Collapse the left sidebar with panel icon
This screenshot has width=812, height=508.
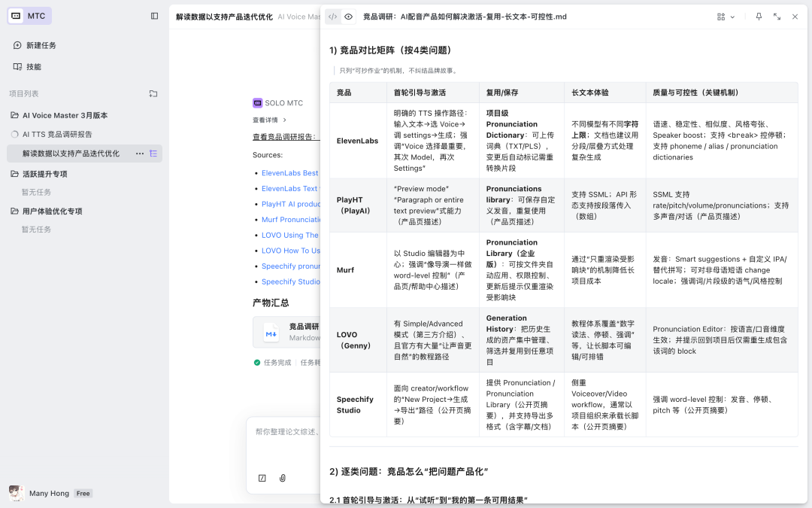coord(155,16)
